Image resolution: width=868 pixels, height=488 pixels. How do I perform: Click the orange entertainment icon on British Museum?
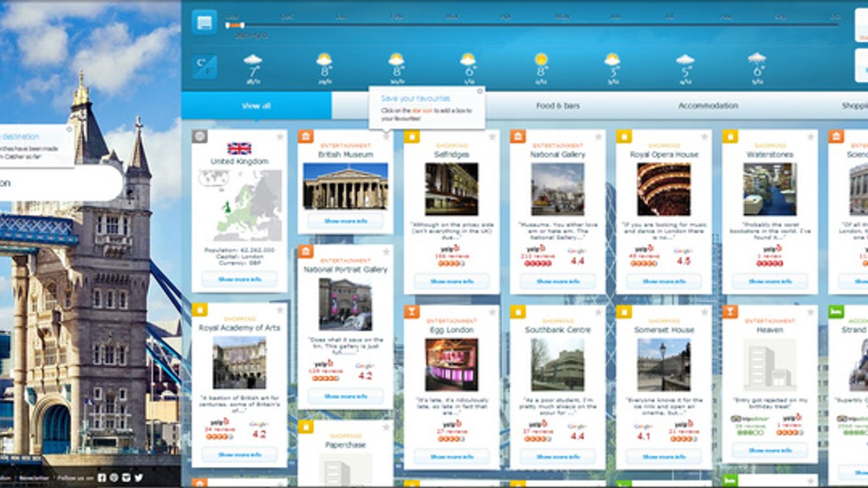pos(305,136)
